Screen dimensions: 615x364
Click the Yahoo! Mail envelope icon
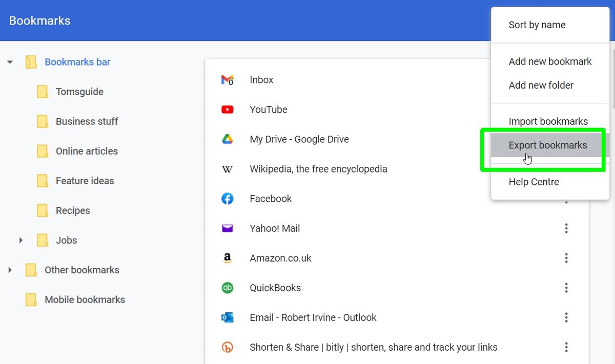point(228,228)
